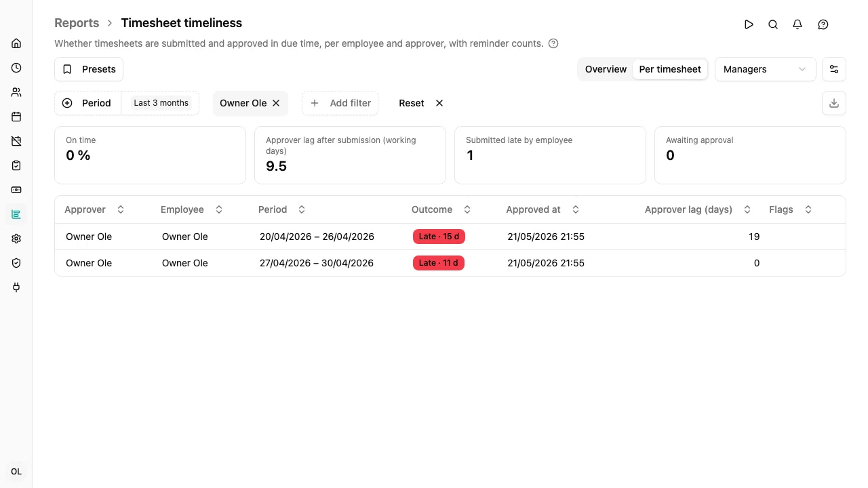Click the Late · 15 d outcome badge
This screenshot has height=488, width=868.
click(439, 237)
